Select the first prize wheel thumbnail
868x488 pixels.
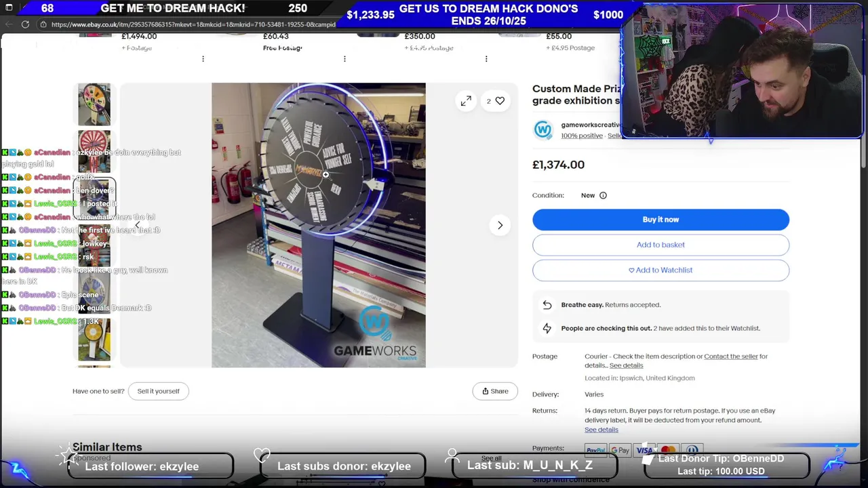tap(94, 104)
